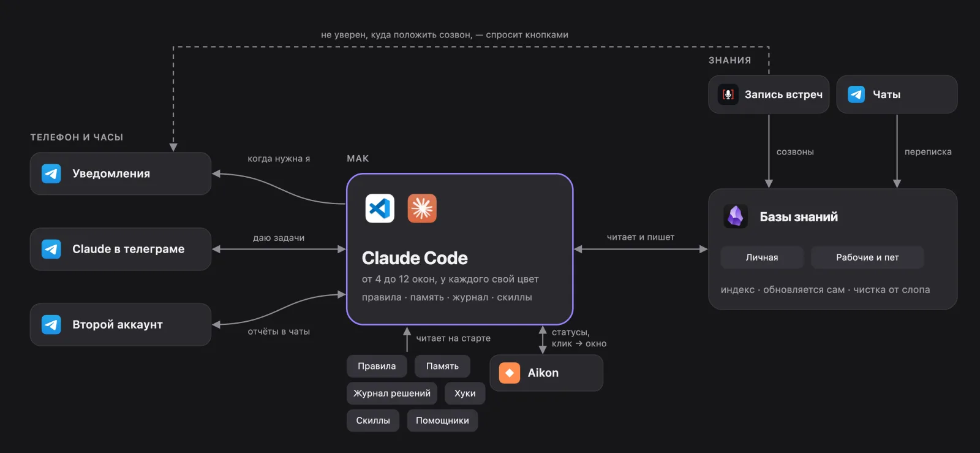
Task: Click the 'читает и пишет' arrow label
Action: [641, 237]
